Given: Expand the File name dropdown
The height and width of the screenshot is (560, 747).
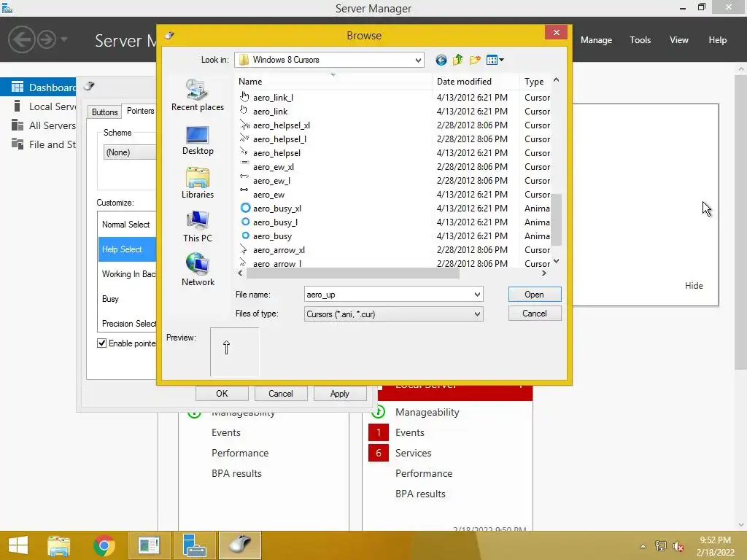Looking at the screenshot, I should tap(477, 295).
